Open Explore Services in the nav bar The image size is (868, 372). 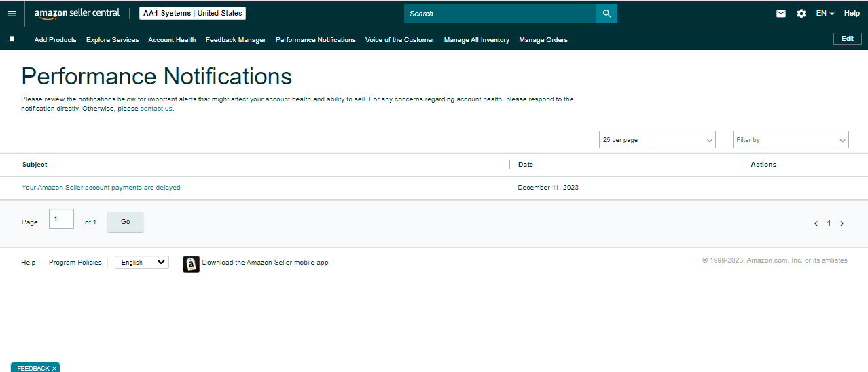coord(113,40)
